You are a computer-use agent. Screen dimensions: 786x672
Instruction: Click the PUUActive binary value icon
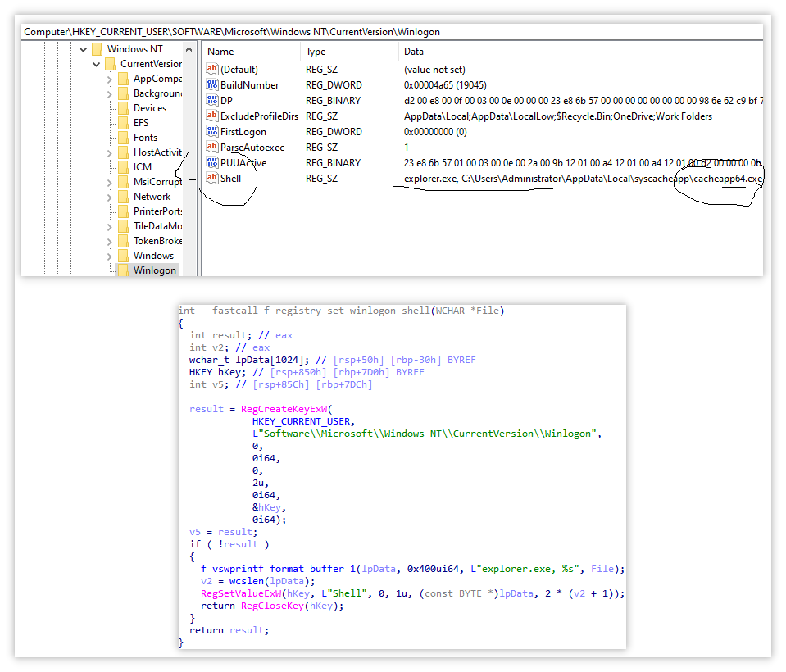(212, 162)
